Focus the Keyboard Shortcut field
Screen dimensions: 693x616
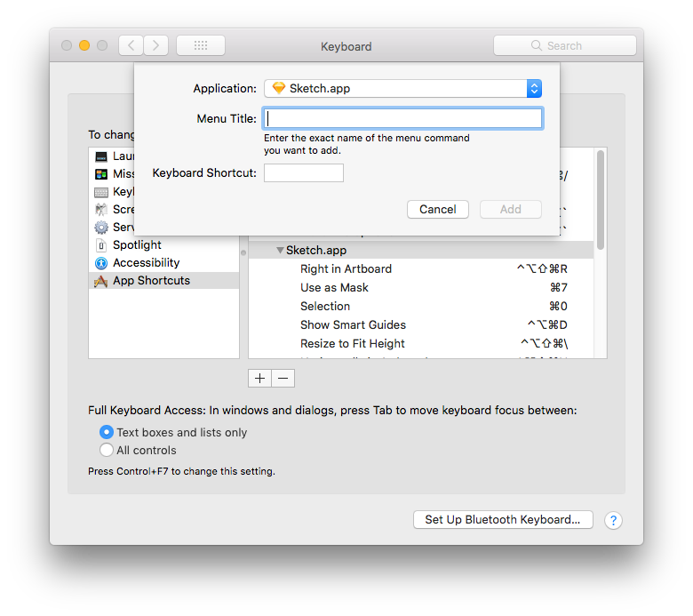click(304, 173)
